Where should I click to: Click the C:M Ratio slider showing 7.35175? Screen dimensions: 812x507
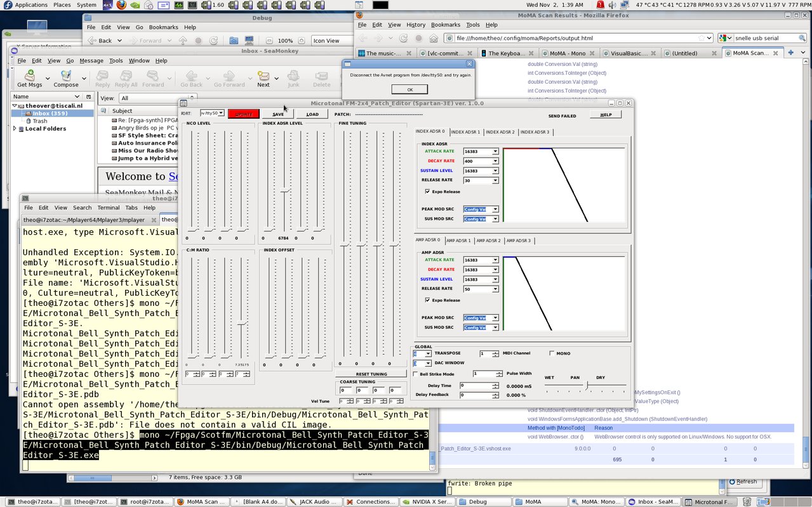tap(241, 324)
